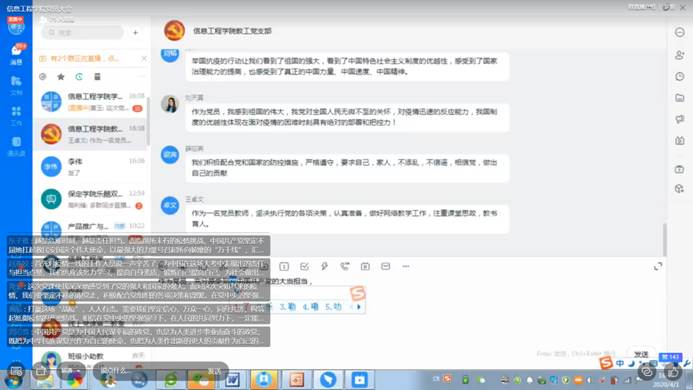Expand the more options ellipsis in input toolbar
693x390 pixels.
(406, 266)
